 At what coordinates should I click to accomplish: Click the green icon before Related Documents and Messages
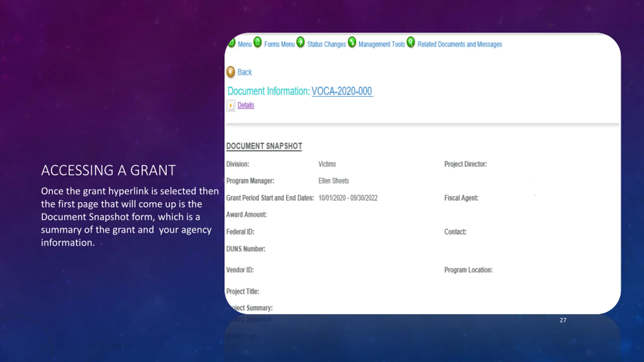pyautogui.click(x=411, y=42)
